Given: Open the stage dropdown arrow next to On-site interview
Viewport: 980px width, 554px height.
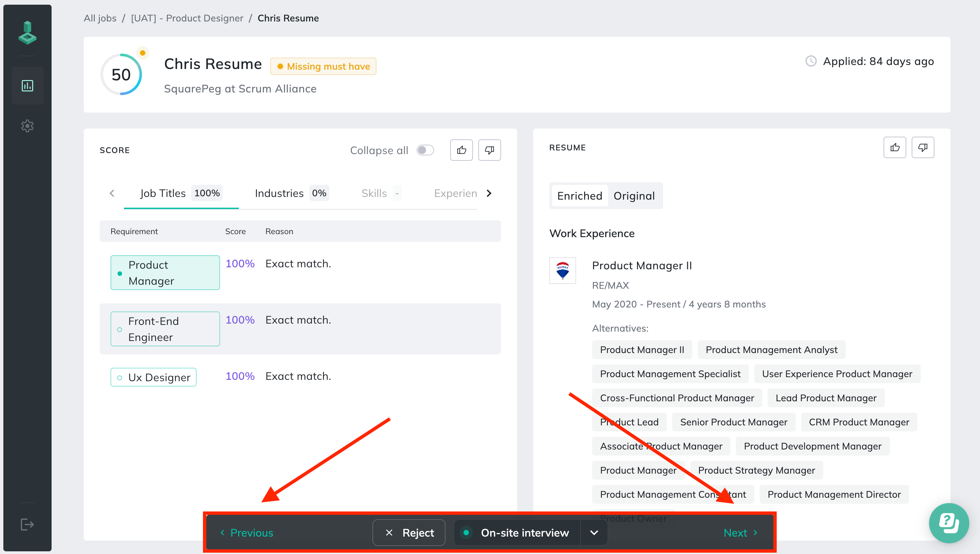Looking at the screenshot, I should coord(594,533).
